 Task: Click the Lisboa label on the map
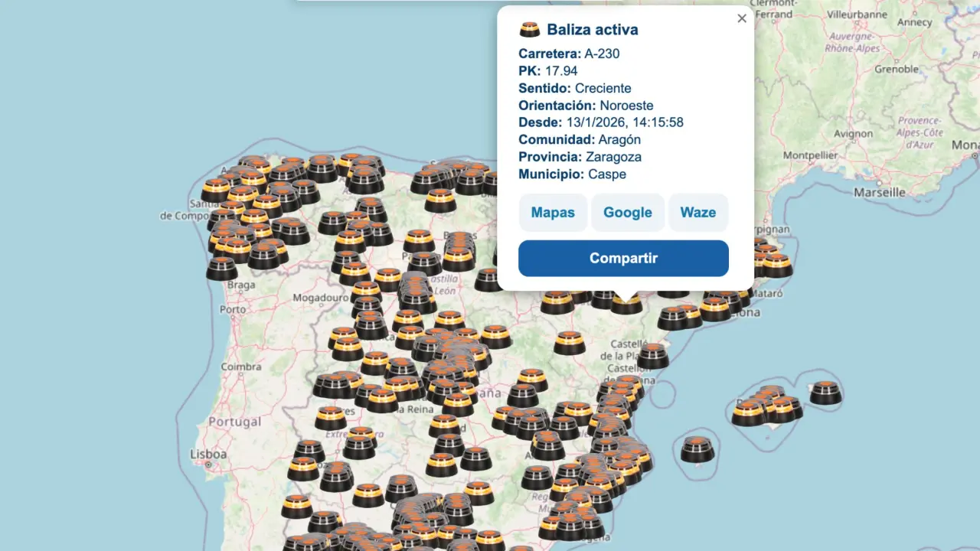(208, 455)
